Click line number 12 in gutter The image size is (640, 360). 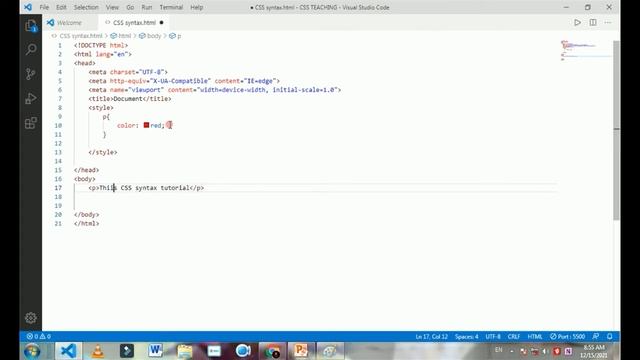pyautogui.click(x=58, y=143)
